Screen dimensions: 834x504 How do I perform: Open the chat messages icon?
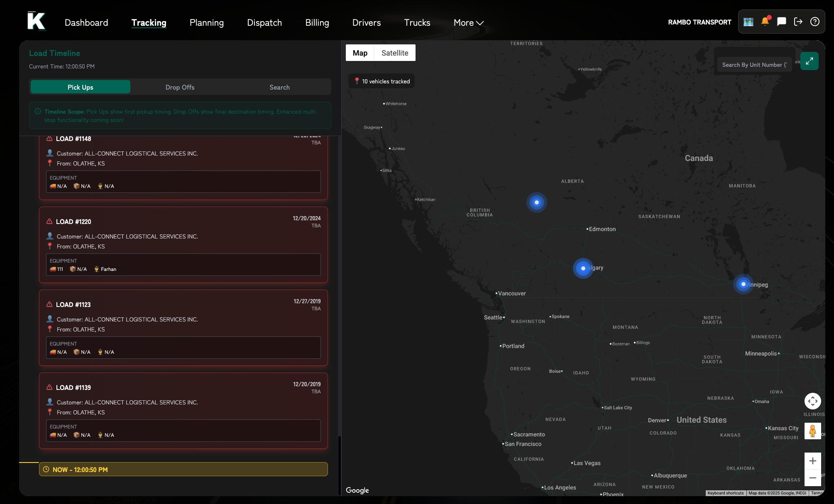pos(781,22)
